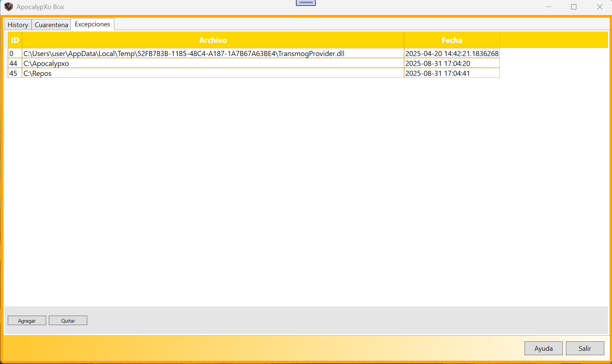The height and width of the screenshot is (364, 612).
Task: Select the Excepciones tab
Action: tap(92, 24)
